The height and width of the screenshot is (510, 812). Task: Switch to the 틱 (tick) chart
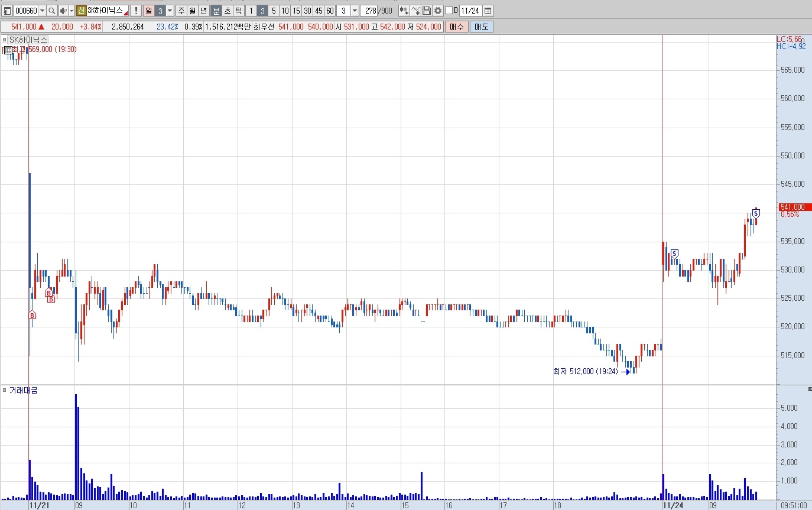(x=238, y=11)
